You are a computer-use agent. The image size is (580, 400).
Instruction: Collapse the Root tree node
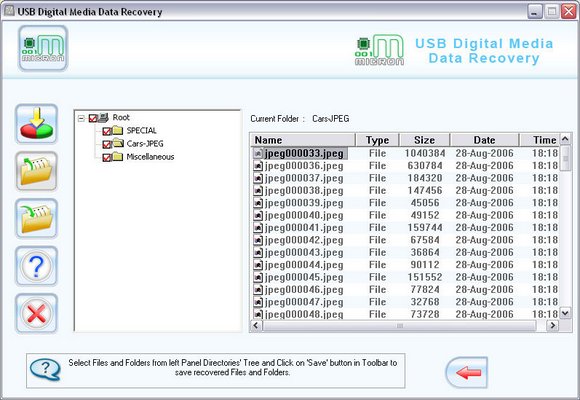tap(81, 118)
